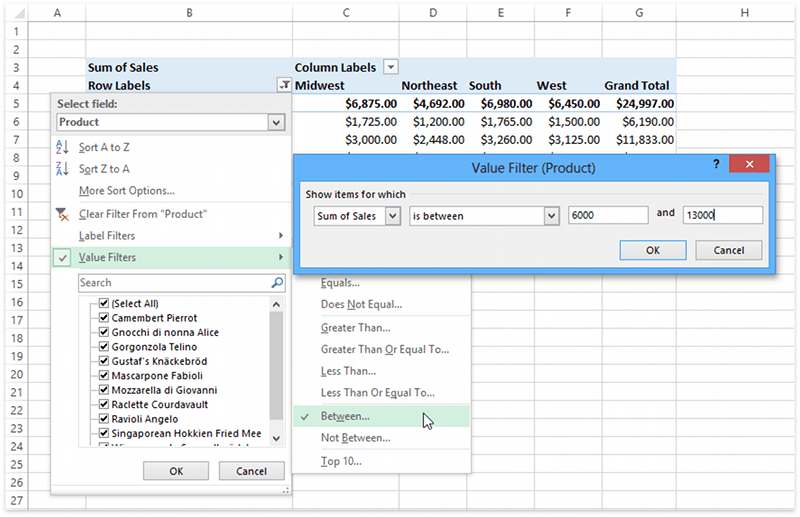Uncheck Ravioli Angelo
The image size is (800, 517).
coord(104,418)
